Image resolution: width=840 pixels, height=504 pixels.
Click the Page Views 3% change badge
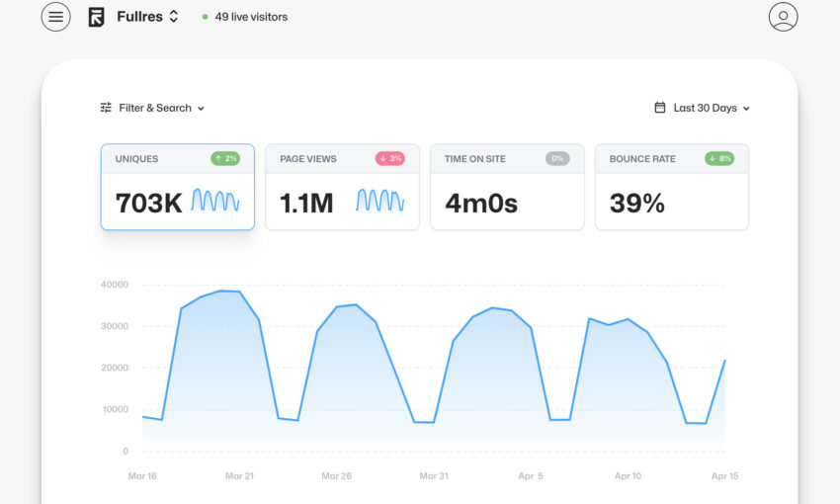coord(389,158)
